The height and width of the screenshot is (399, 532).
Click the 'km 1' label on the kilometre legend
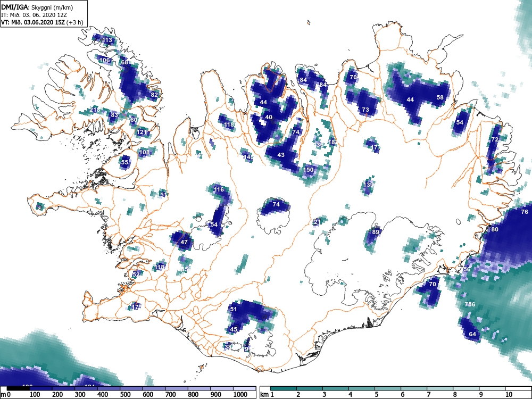[x=267, y=395]
